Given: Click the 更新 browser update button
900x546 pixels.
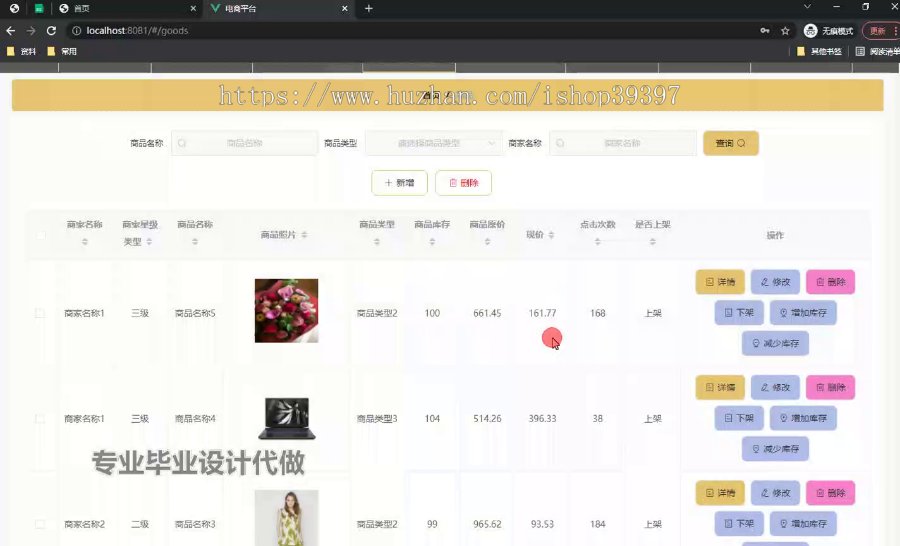Looking at the screenshot, I should pos(880,30).
